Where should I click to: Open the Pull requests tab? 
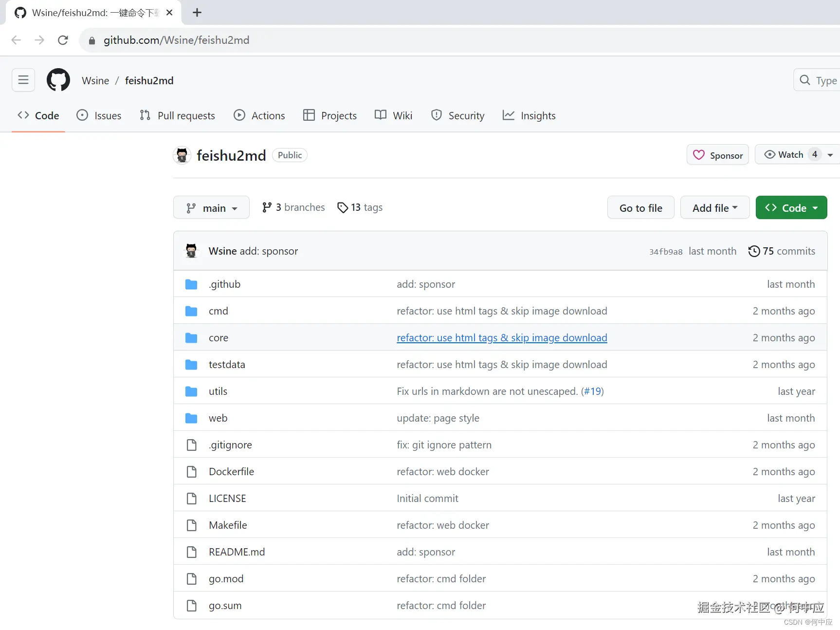(178, 115)
